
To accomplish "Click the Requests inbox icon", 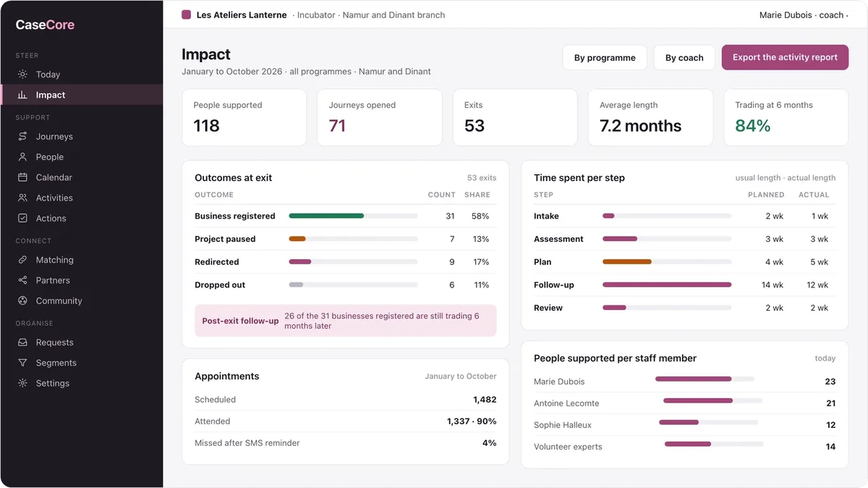I will coord(22,342).
